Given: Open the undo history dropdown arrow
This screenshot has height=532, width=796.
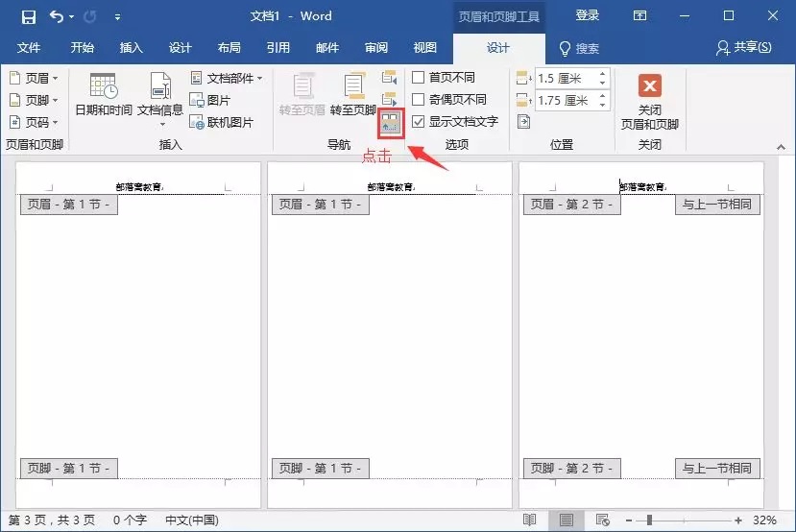Looking at the screenshot, I should click(71, 16).
